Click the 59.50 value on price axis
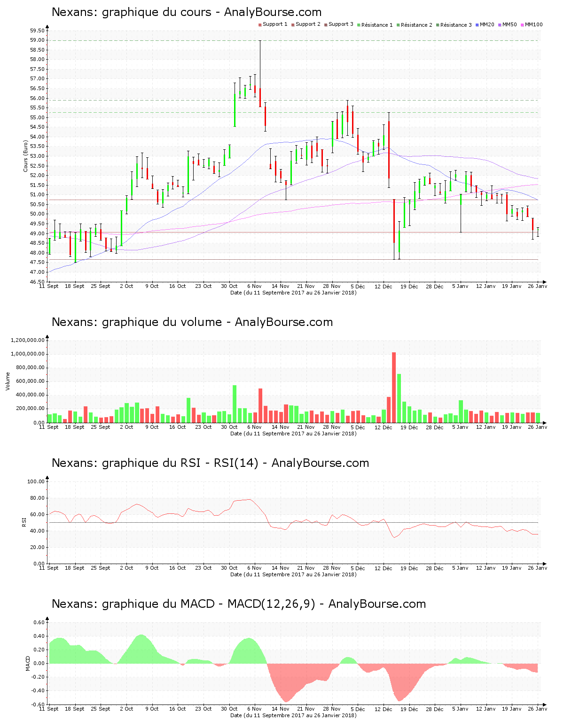Image resolution: width=564 pixels, height=728 pixels. click(37, 31)
